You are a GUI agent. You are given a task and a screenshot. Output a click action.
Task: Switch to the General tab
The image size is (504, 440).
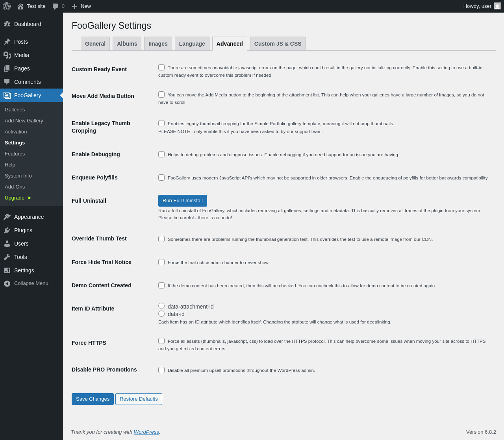tap(95, 44)
